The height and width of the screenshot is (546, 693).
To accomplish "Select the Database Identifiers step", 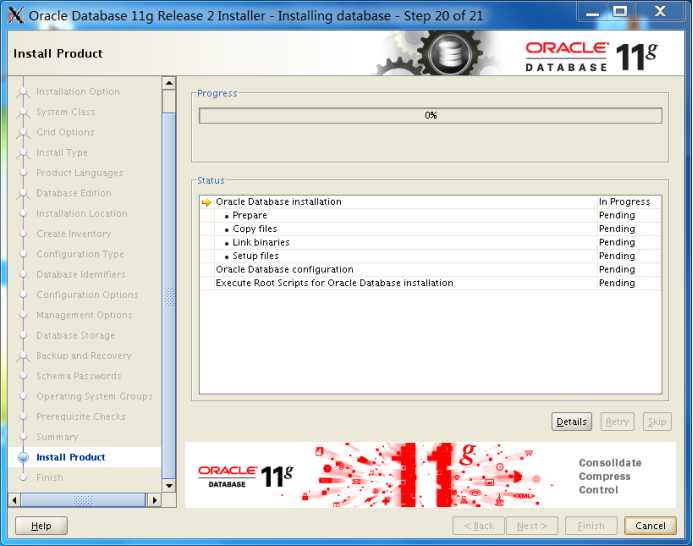I will coord(81,275).
